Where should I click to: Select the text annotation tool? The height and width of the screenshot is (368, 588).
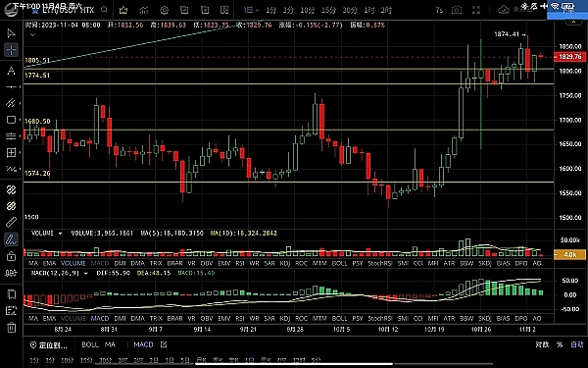pyautogui.click(x=11, y=71)
